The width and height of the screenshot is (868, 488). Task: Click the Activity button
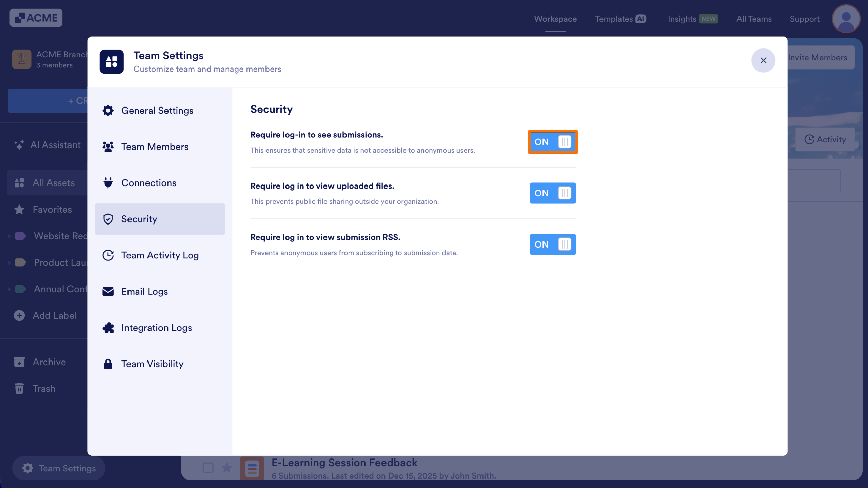pos(825,139)
